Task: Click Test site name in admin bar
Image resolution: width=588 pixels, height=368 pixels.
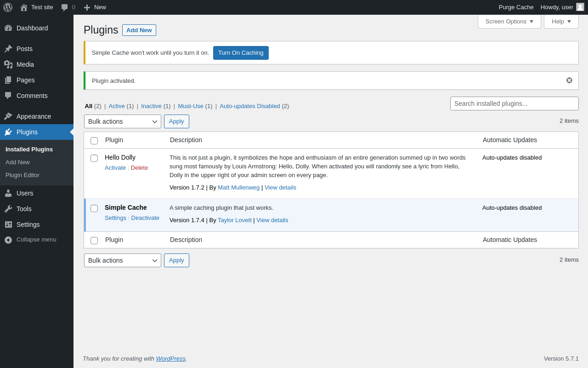Action: [x=42, y=7]
